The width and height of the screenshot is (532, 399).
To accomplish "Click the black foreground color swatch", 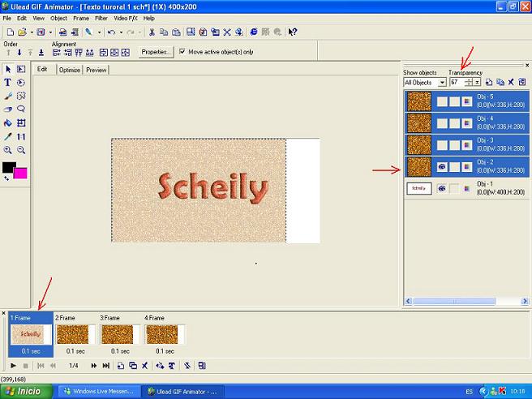I will (8, 167).
